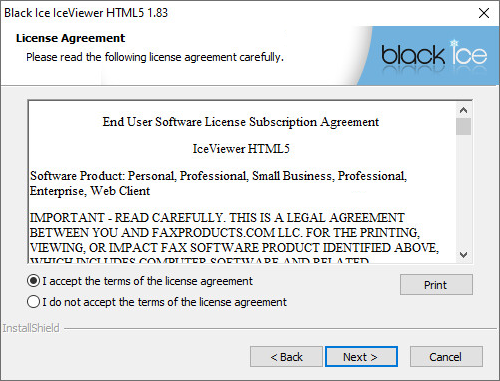Click the snowflake above the Ice logo text
Image resolution: width=500 pixels, height=381 pixels.
454,44
